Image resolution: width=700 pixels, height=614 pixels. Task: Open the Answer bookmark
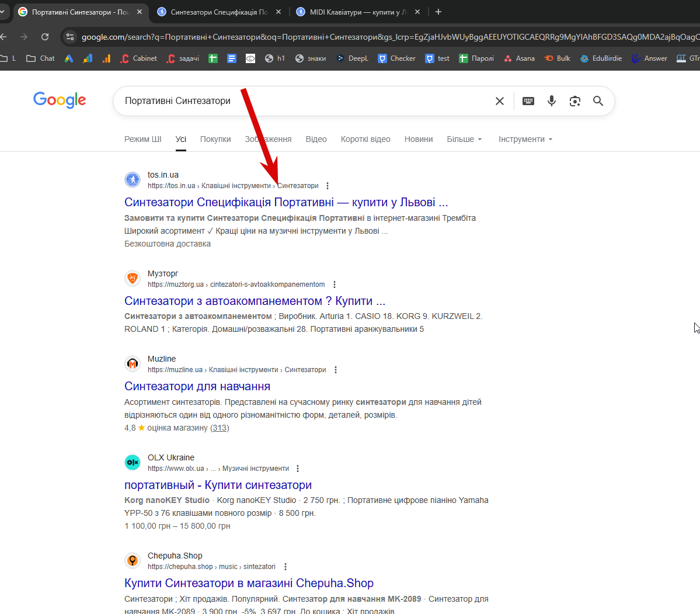(650, 58)
